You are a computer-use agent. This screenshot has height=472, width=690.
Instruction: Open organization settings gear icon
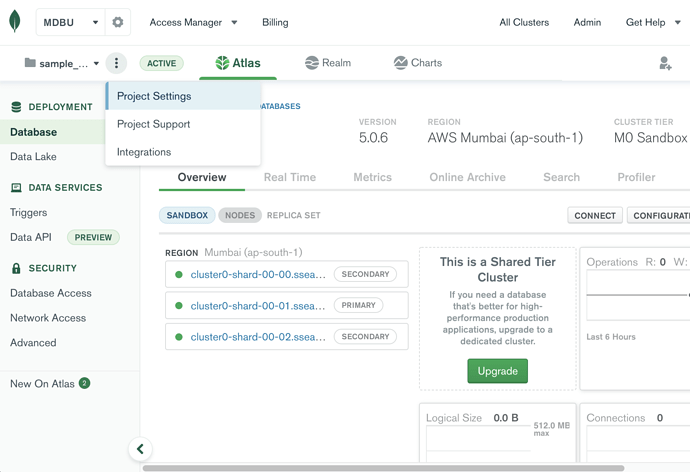(x=118, y=22)
